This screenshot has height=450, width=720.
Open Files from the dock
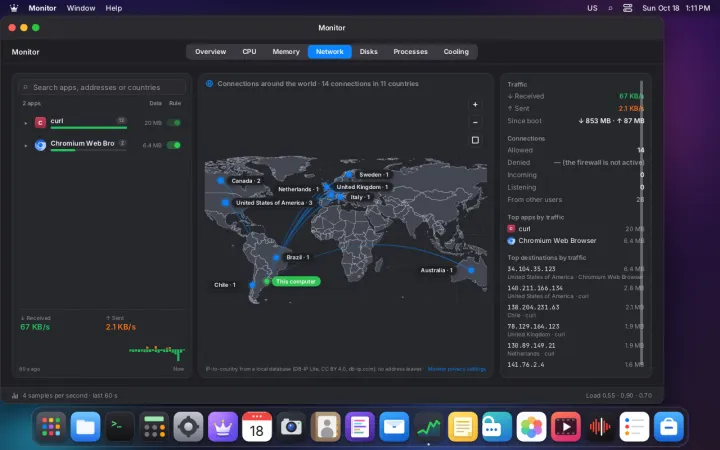point(85,427)
